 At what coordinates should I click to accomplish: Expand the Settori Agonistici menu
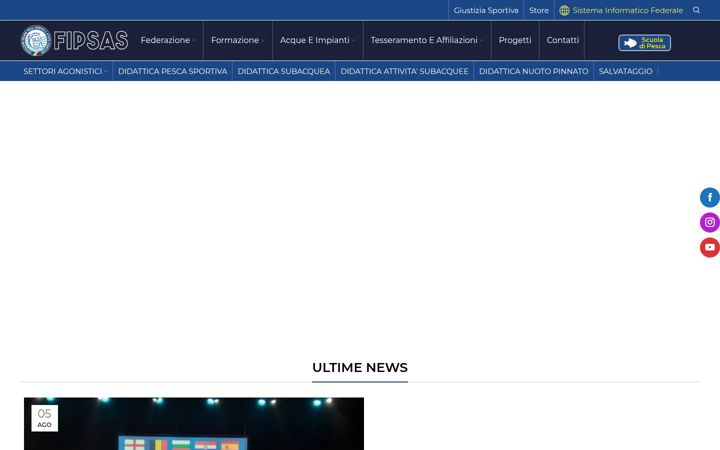(66, 71)
